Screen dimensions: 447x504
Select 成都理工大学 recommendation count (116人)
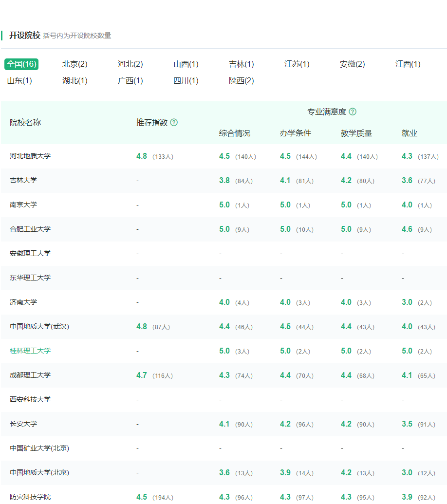[x=163, y=376]
